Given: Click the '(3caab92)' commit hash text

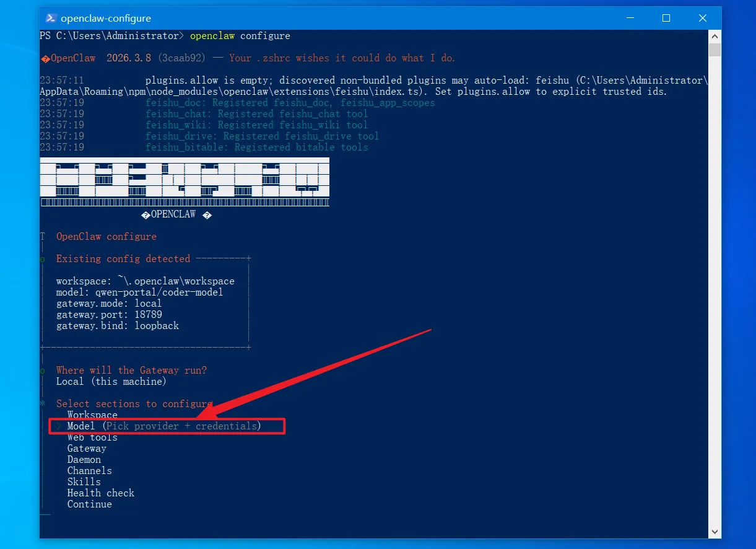Looking at the screenshot, I should click(181, 58).
